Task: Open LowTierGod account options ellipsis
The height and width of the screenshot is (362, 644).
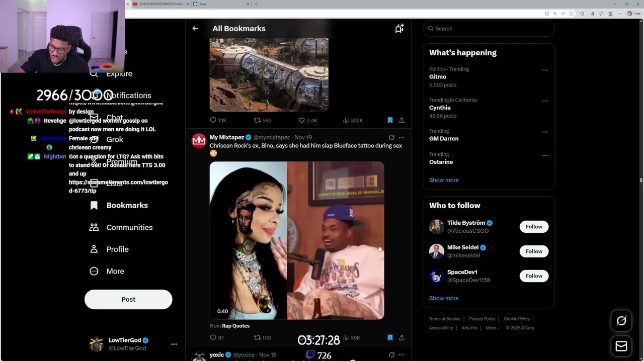Action: click(174, 344)
